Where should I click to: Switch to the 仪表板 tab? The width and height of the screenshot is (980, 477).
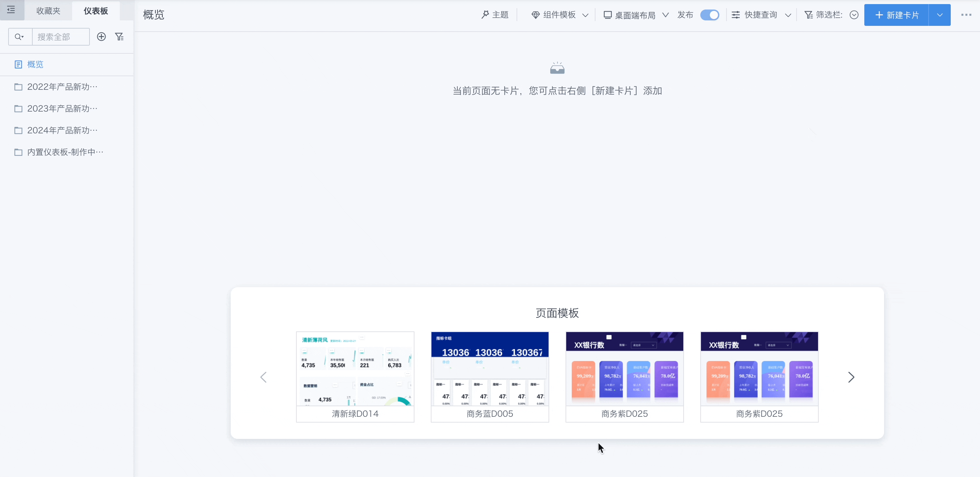point(96,11)
